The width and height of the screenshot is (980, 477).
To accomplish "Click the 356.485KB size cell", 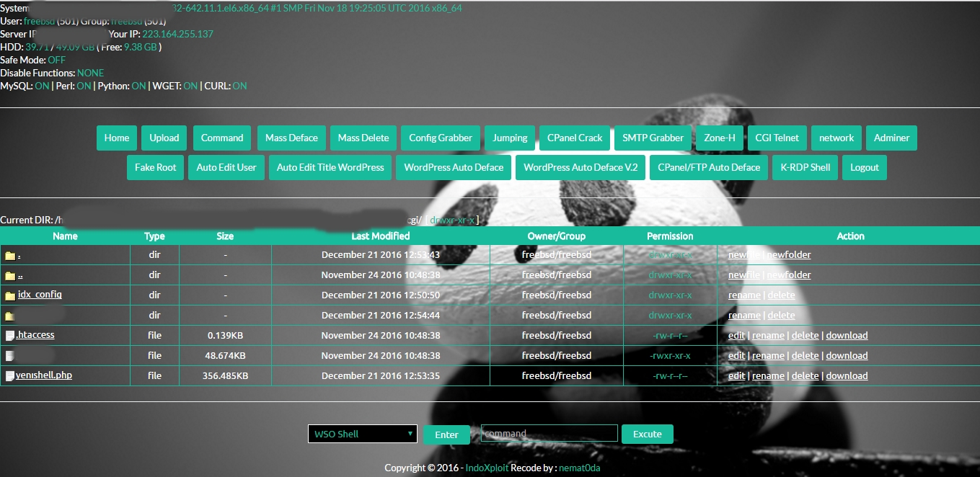I will (225, 375).
